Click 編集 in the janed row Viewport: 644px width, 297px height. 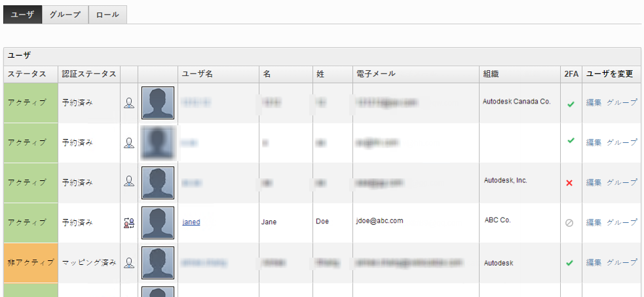(x=594, y=222)
